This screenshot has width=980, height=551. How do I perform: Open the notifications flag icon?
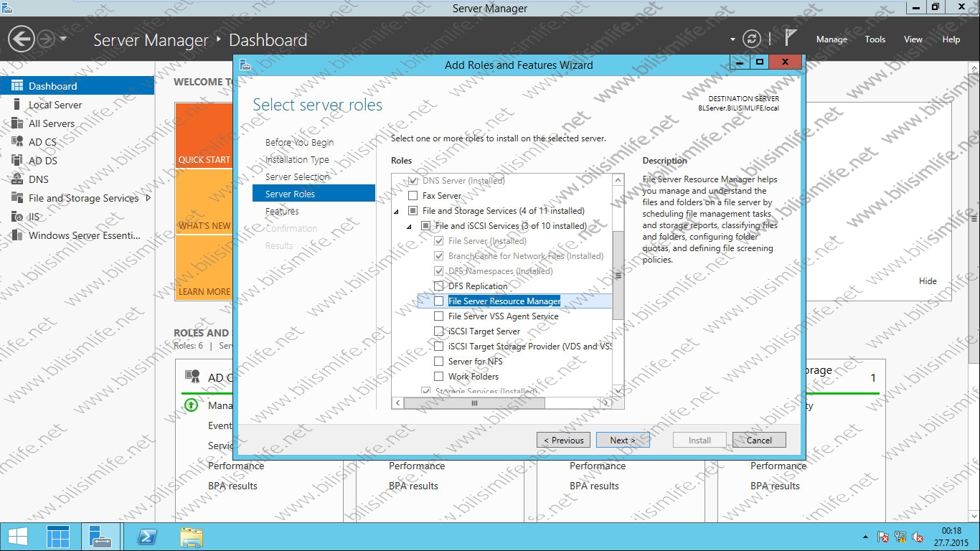[790, 39]
